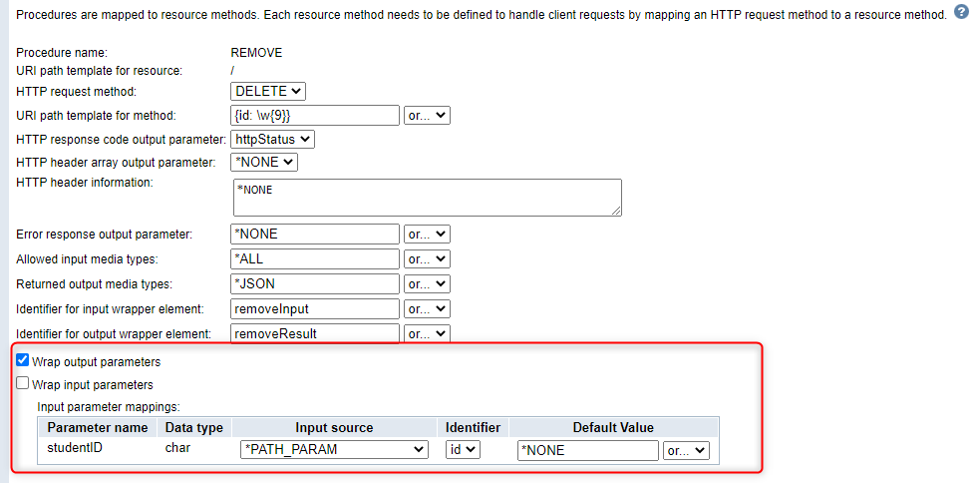Open 'or...' dropdown beside Default Value field
Screen dimensions: 980x483
point(686,451)
